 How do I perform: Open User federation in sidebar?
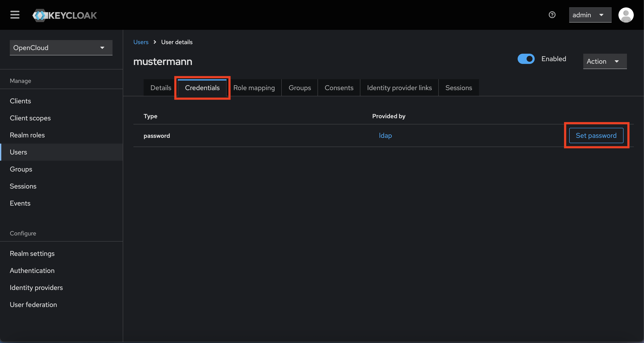[x=33, y=304]
